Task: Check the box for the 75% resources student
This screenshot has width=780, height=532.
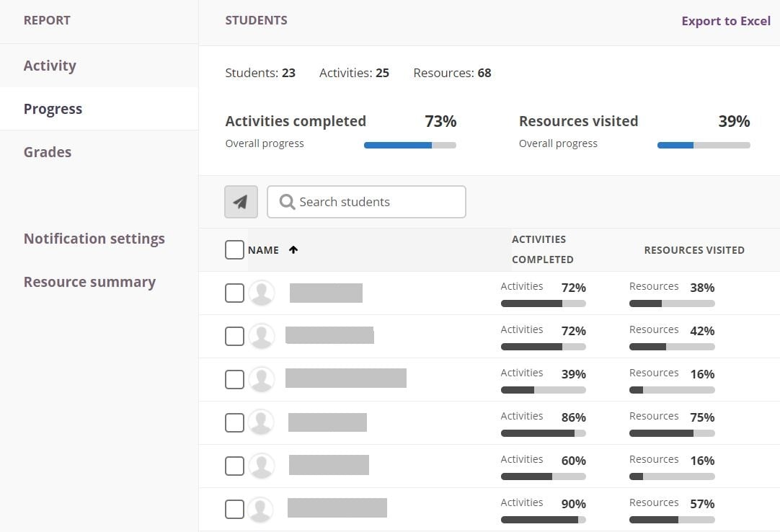Action: pos(234,423)
